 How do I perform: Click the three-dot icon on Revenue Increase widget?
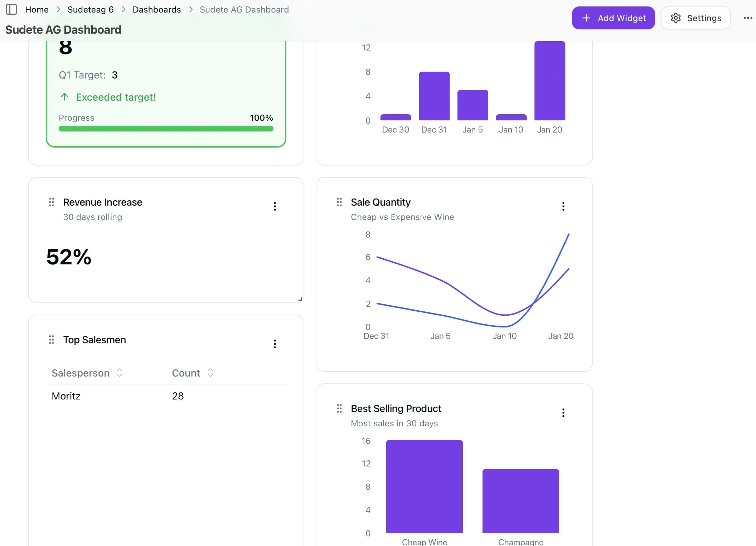pyautogui.click(x=275, y=206)
